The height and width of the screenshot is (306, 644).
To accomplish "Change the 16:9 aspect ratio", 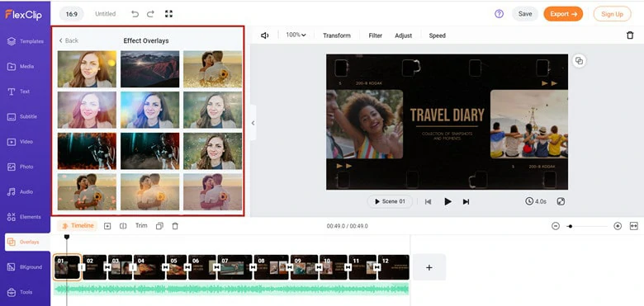I will [72, 14].
